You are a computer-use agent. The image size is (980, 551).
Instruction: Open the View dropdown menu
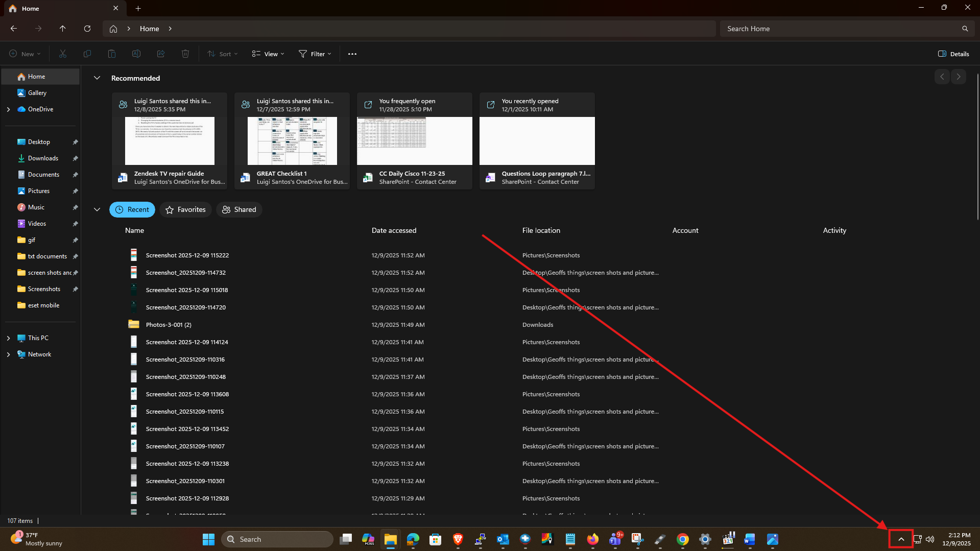[268, 54]
